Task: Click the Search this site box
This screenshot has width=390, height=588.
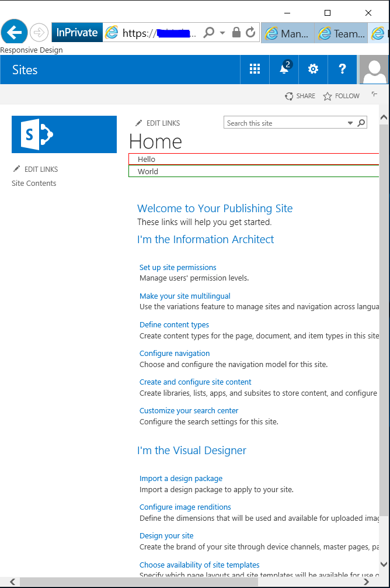Action: [x=285, y=123]
